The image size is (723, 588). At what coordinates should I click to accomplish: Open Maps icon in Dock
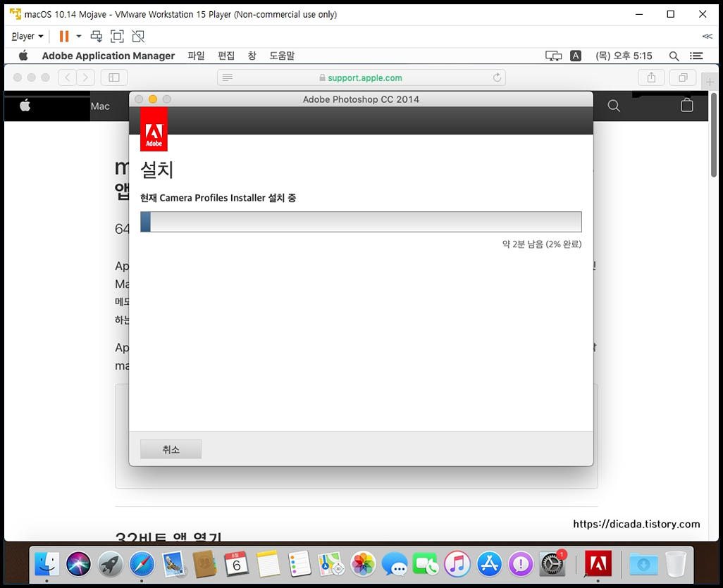pos(331,564)
